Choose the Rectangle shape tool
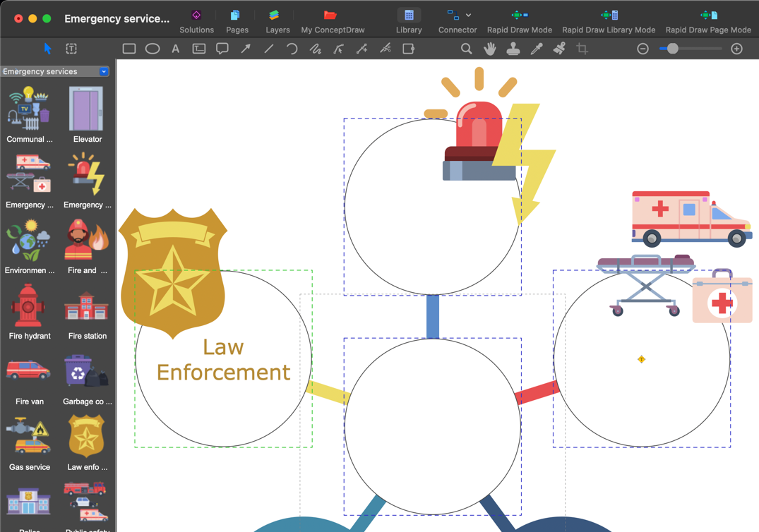The width and height of the screenshot is (759, 532). (129, 49)
